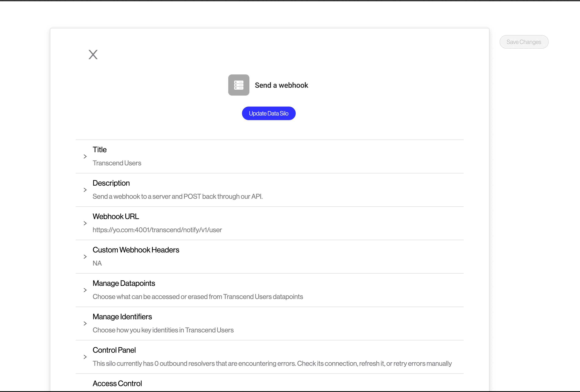Open the Manage Identifiers heading
580x392 pixels.
(122, 317)
